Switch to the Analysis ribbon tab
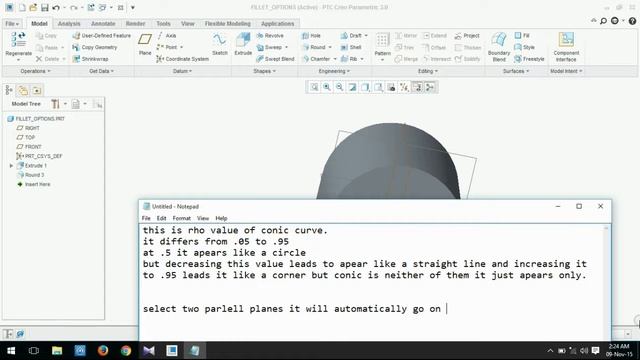640x360 pixels. tap(69, 24)
